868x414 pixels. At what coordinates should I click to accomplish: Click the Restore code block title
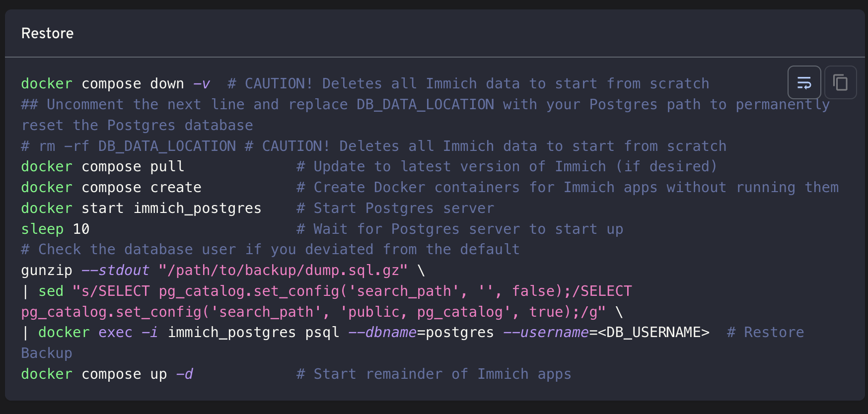(x=48, y=33)
